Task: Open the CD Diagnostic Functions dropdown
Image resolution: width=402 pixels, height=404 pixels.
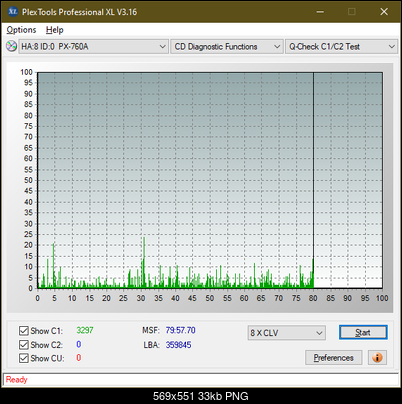Action: pos(227,47)
